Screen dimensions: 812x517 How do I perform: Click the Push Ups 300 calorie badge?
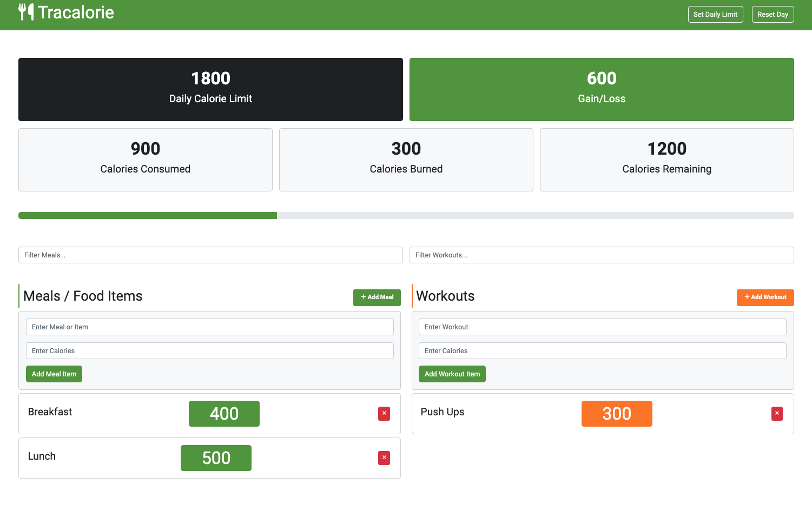pos(617,414)
